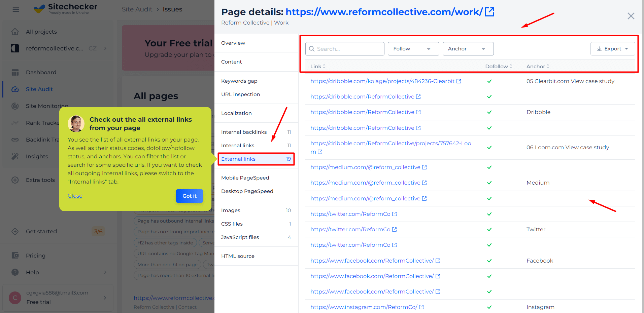This screenshot has height=313, width=644.
Task: Click the Extra tools plus icon
Action: [15, 180]
